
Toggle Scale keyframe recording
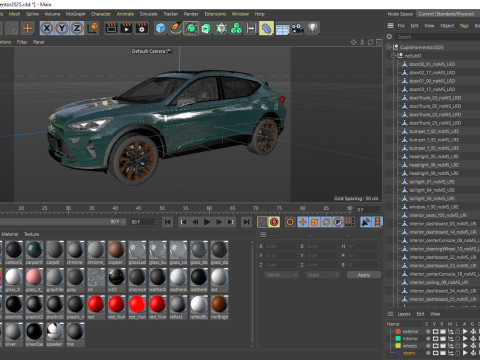[314, 222]
